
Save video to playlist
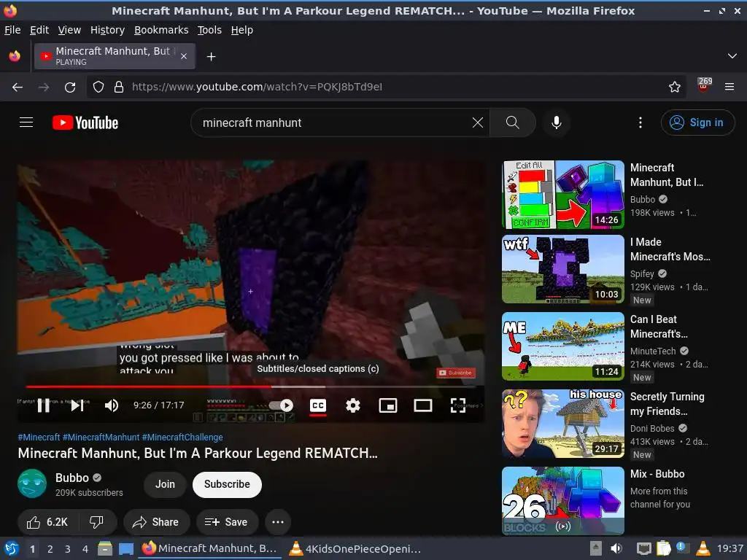[x=228, y=522]
